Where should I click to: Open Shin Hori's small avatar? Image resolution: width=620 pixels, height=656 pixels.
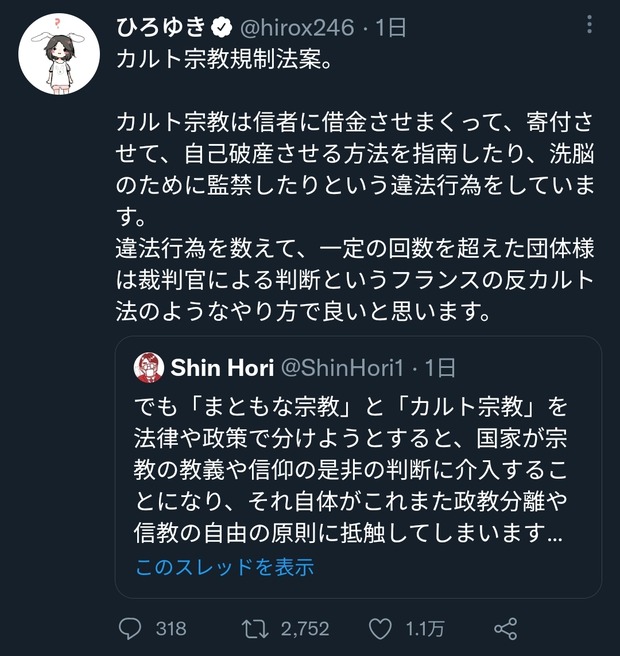149,367
